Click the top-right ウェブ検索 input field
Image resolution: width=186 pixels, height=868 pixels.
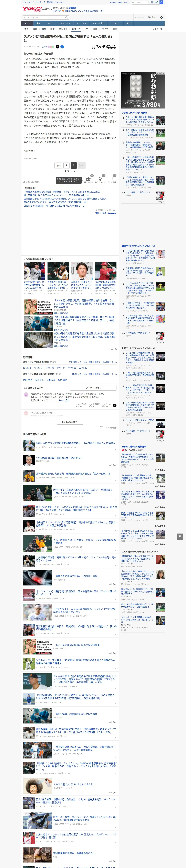pos(140,2)
